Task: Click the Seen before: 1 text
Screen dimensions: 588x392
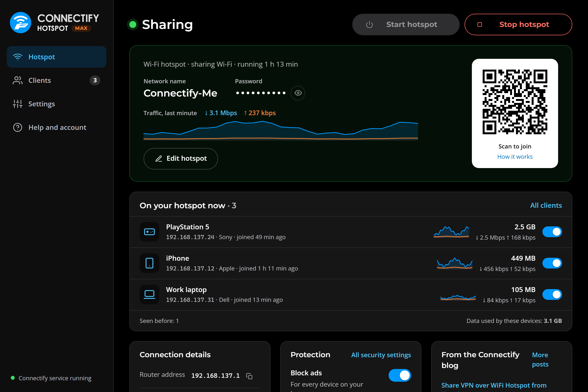Action: [159, 321]
